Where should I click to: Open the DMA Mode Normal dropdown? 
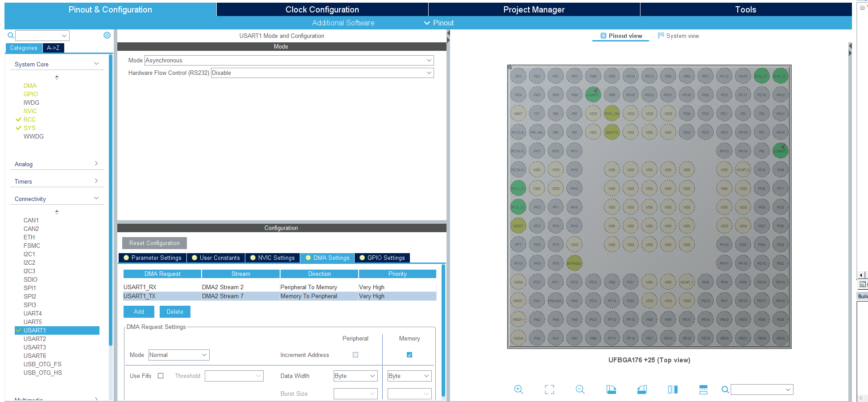[179, 355]
